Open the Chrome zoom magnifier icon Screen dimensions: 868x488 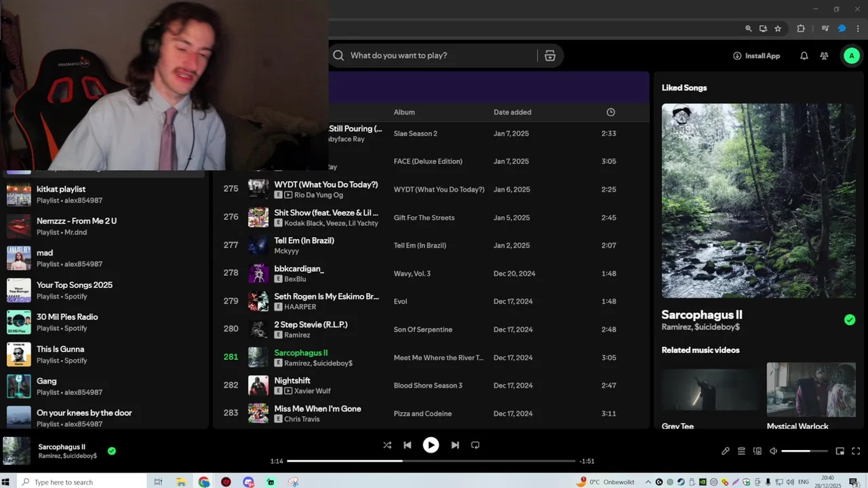[x=749, y=28]
